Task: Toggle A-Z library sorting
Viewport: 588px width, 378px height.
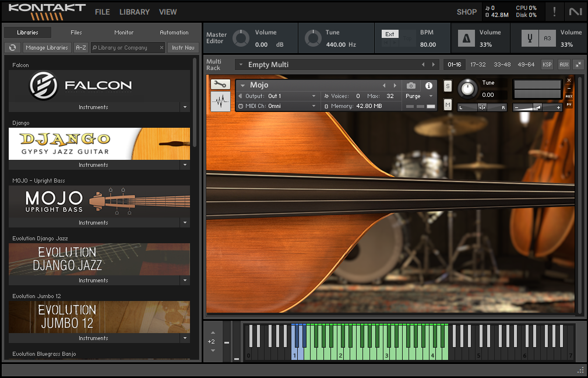Action: click(80, 48)
